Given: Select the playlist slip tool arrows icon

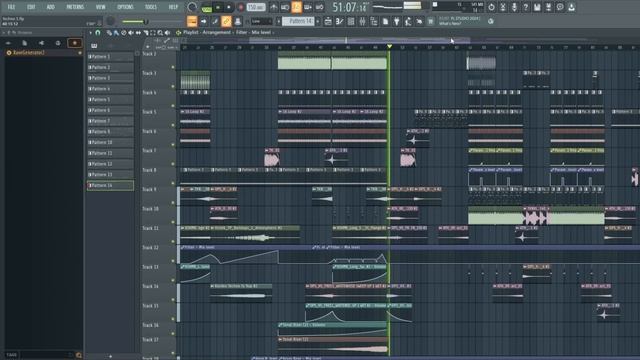Looking at the screenshot, I should (138, 33).
